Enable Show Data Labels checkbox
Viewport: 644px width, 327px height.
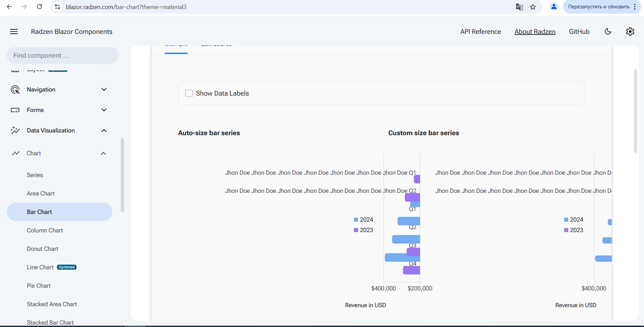[x=189, y=93]
